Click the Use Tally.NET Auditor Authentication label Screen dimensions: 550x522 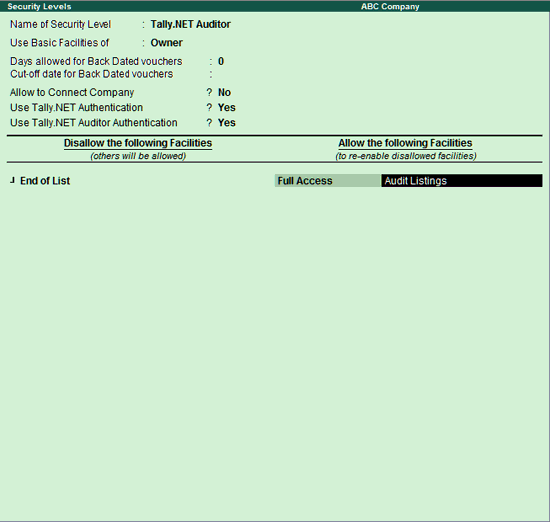point(94,123)
